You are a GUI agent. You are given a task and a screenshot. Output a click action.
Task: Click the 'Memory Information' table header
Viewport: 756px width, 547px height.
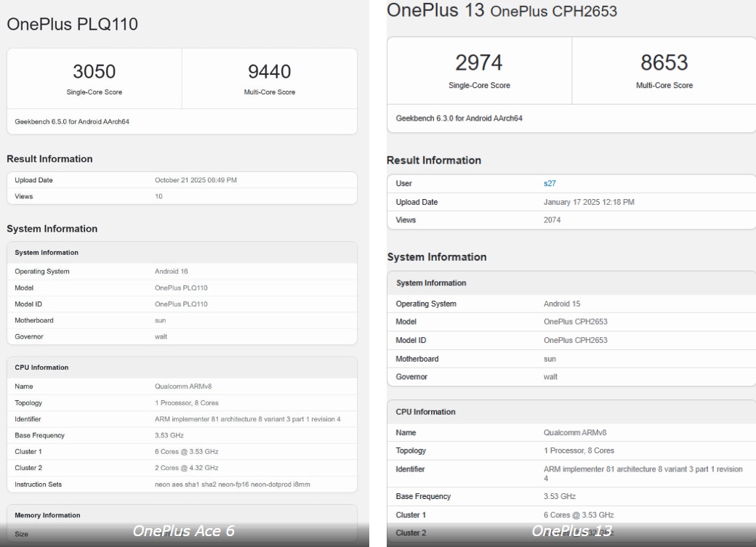coord(47,515)
